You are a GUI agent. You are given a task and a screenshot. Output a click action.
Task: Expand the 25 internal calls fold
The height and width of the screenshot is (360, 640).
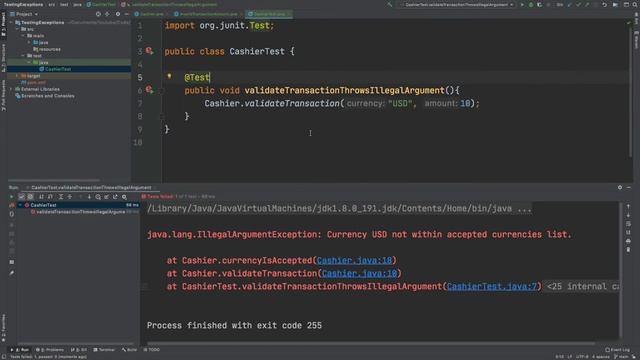click(582, 287)
